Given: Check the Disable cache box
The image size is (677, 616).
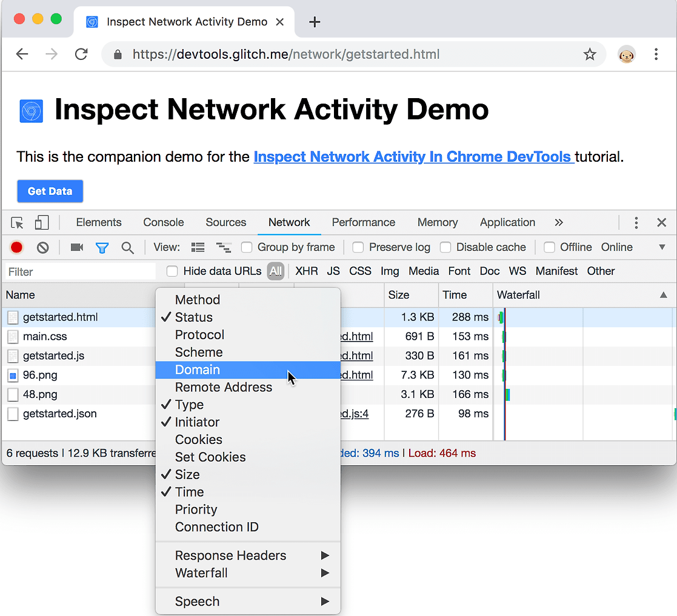Looking at the screenshot, I should (445, 247).
